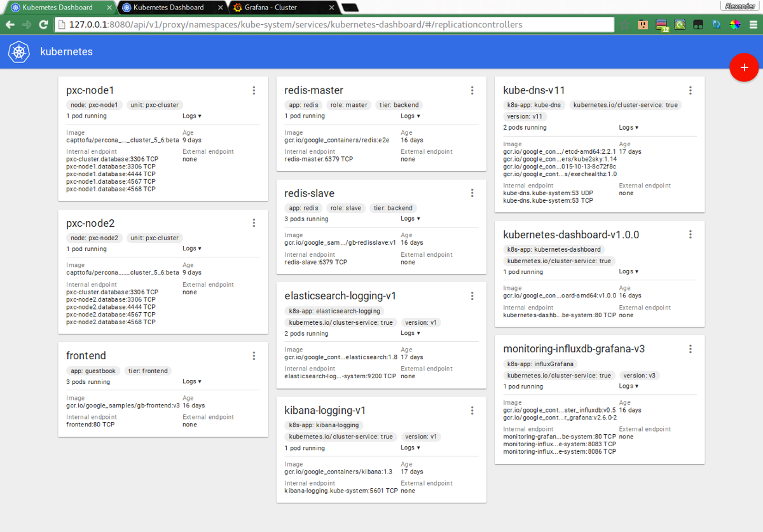Open the kibana-logging-v1 card menu
This screenshot has height=532, width=763.
(x=472, y=410)
